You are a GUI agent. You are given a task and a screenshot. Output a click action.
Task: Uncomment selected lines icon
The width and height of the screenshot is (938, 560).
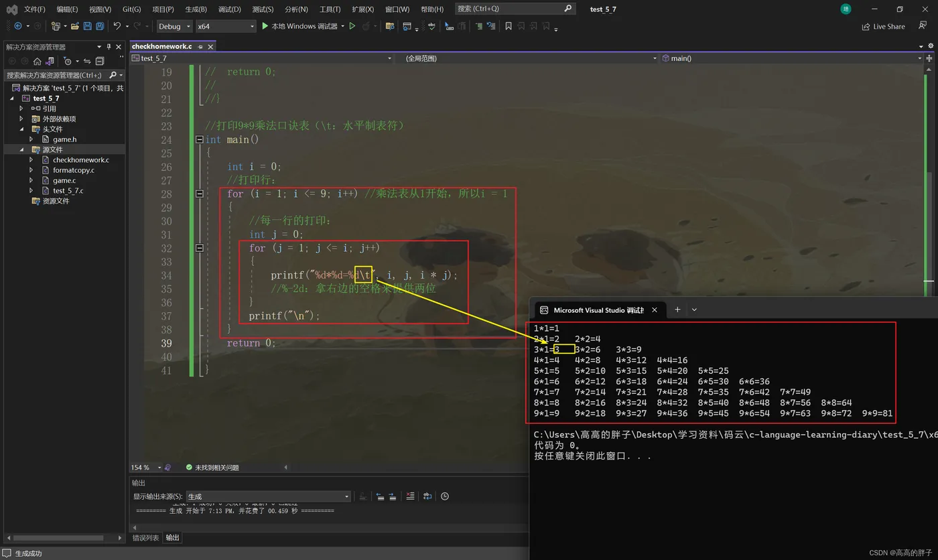(491, 26)
